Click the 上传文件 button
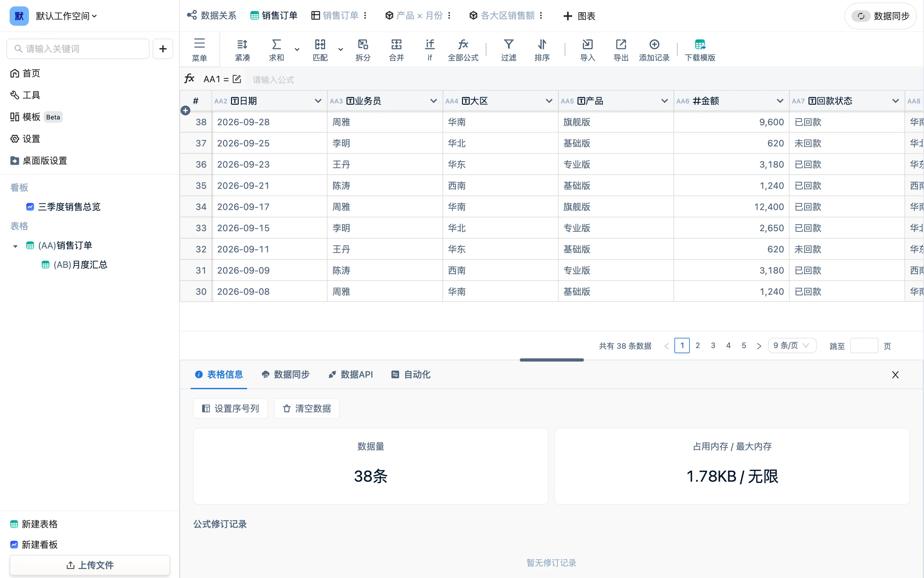 point(90,565)
